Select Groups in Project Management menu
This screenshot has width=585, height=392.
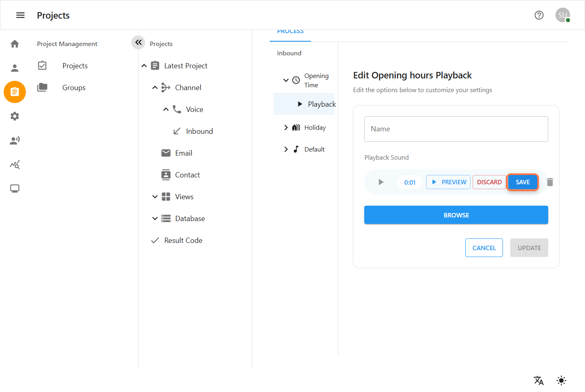point(74,88)
